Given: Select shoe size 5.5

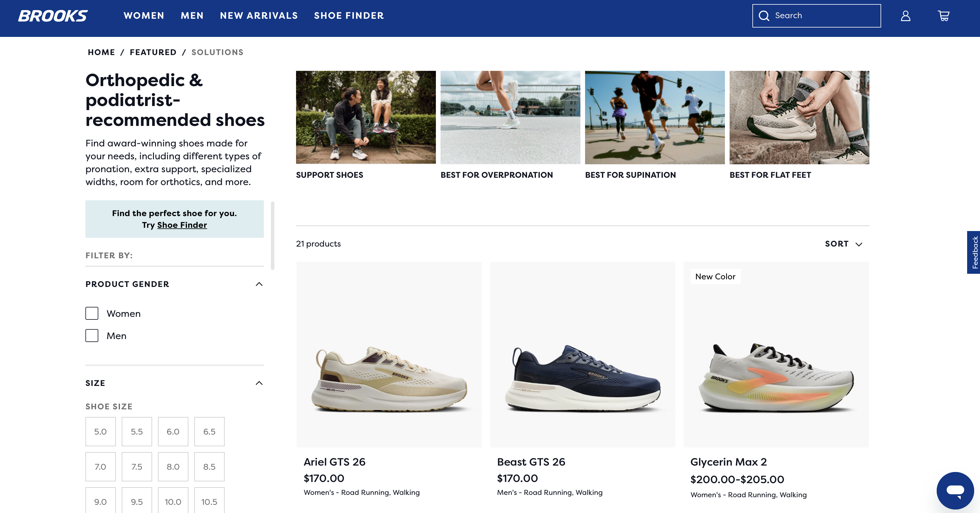Looking at the screenshot, I should pos(137,432).
